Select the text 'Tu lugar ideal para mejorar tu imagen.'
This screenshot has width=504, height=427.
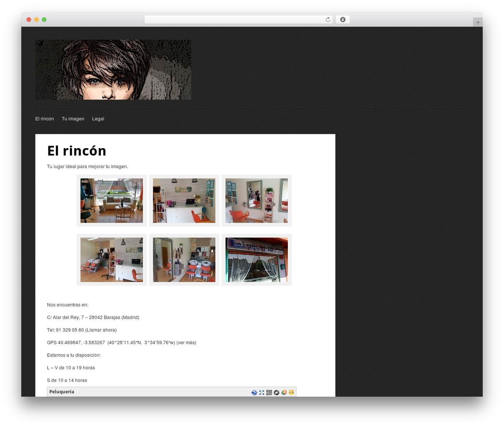tap(87, 167)
